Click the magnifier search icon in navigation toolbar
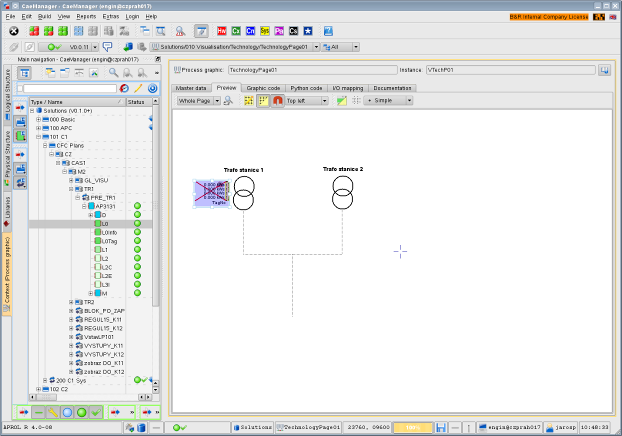 pyautogui.click(x=113, y=73)
